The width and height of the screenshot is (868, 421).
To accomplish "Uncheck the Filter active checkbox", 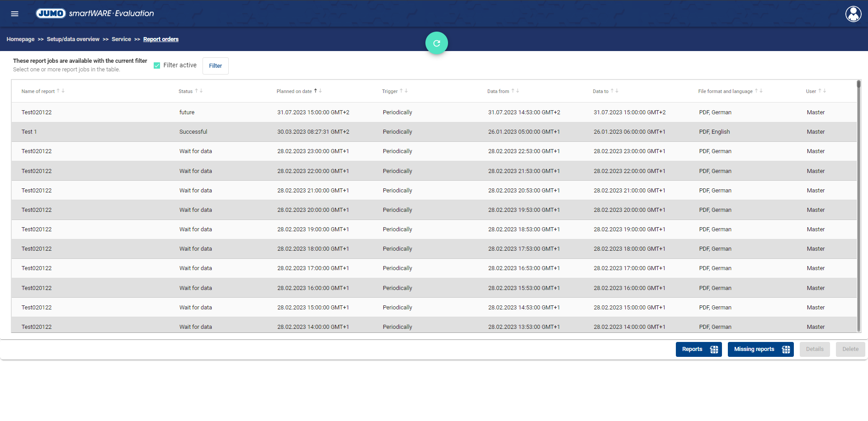I will 157,65.
